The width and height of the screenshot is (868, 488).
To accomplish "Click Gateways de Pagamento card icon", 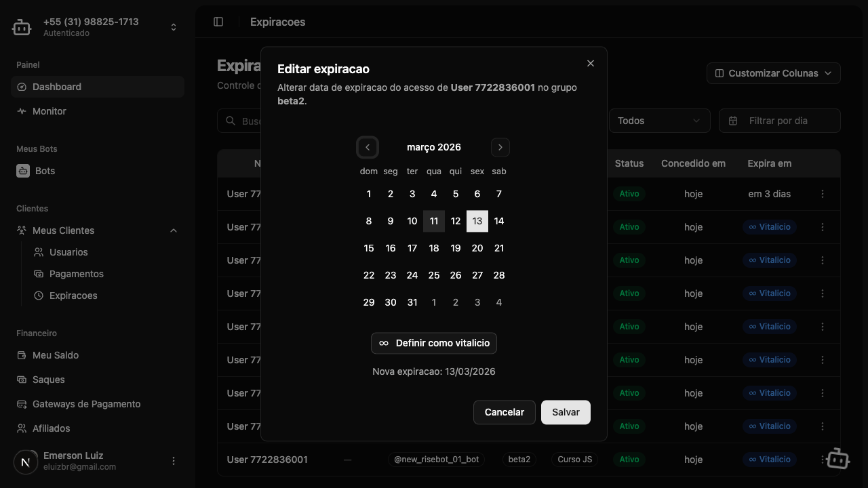I will coord(22,404).
